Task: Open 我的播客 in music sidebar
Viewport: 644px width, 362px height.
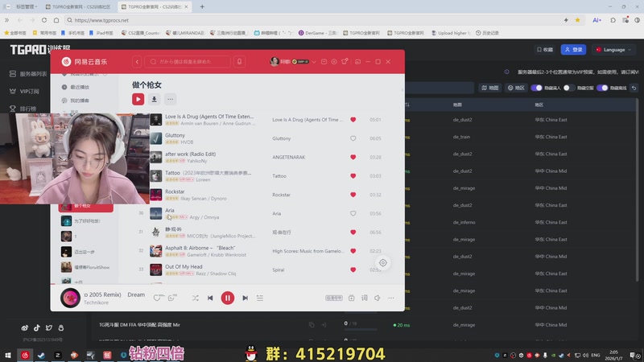Action: coord(76,101)
